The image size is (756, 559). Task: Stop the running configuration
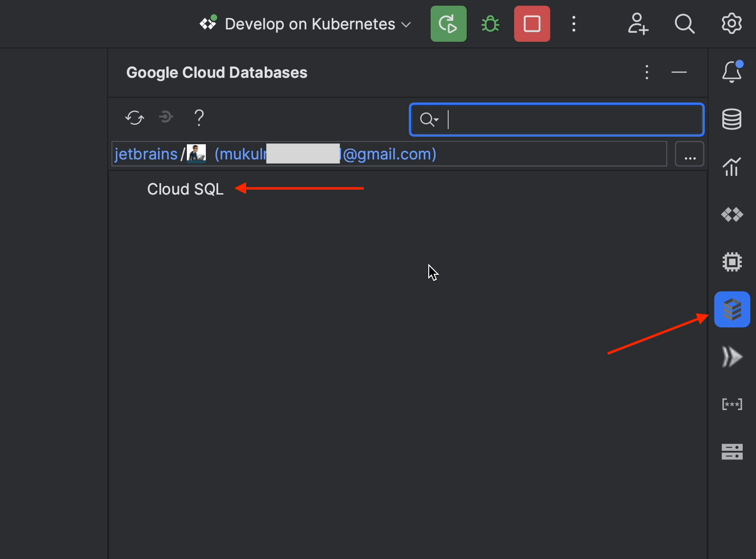point(532,24)
